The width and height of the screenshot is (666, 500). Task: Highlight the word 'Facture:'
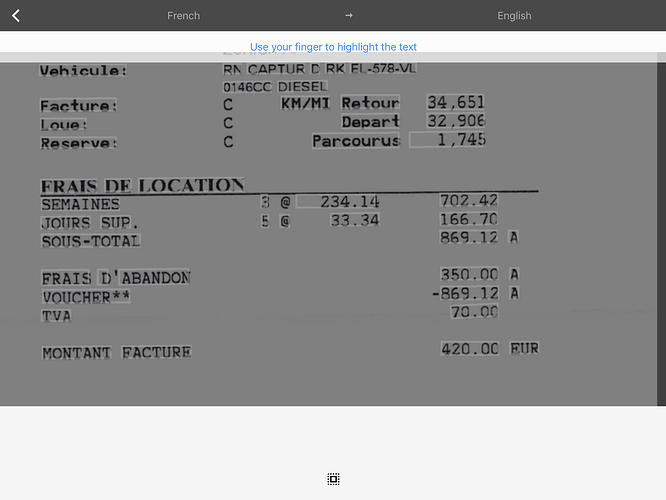(79, 106)
